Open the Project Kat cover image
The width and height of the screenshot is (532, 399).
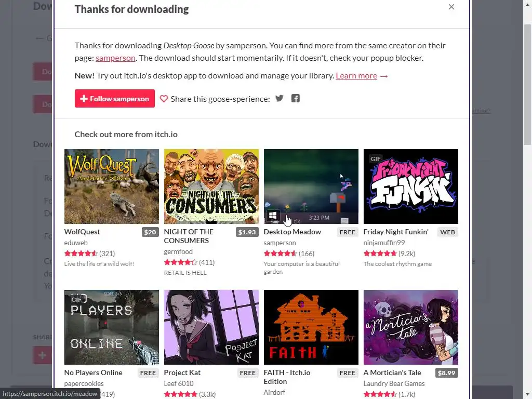point(211,327)
